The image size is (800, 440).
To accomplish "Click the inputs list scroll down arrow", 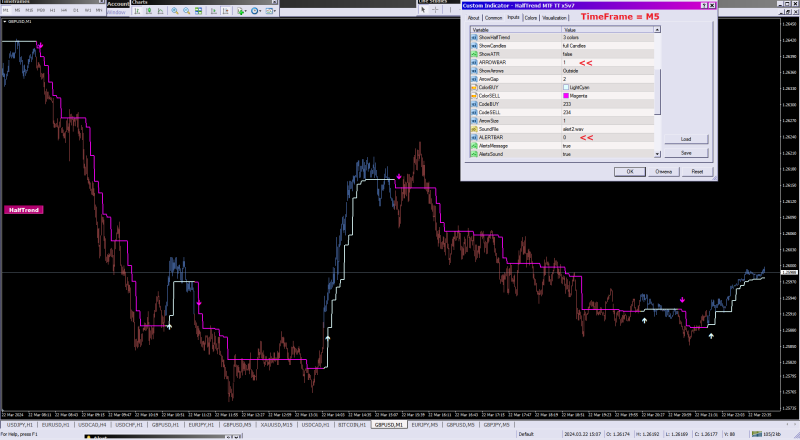I will click(x=657, y=154).
